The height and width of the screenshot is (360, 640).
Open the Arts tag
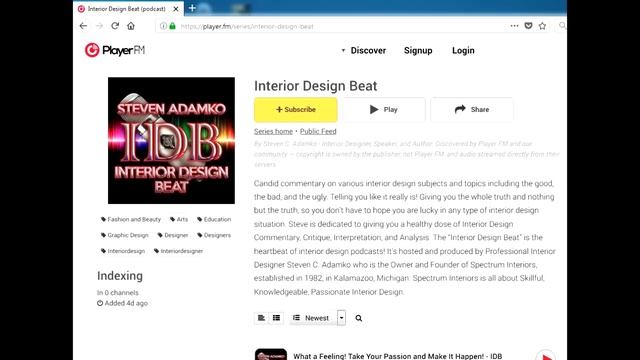[x=179, y=219]
